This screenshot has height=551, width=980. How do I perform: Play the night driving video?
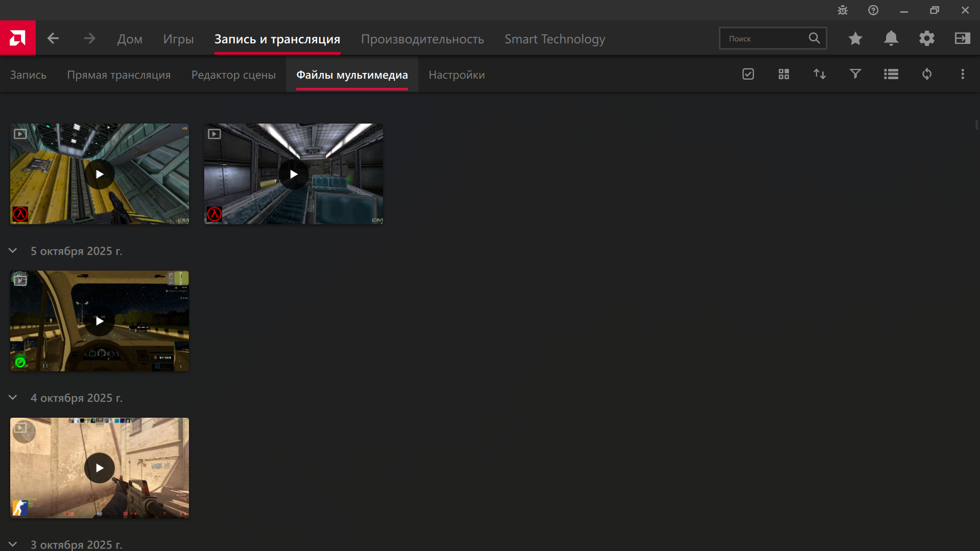pos(100,321)
